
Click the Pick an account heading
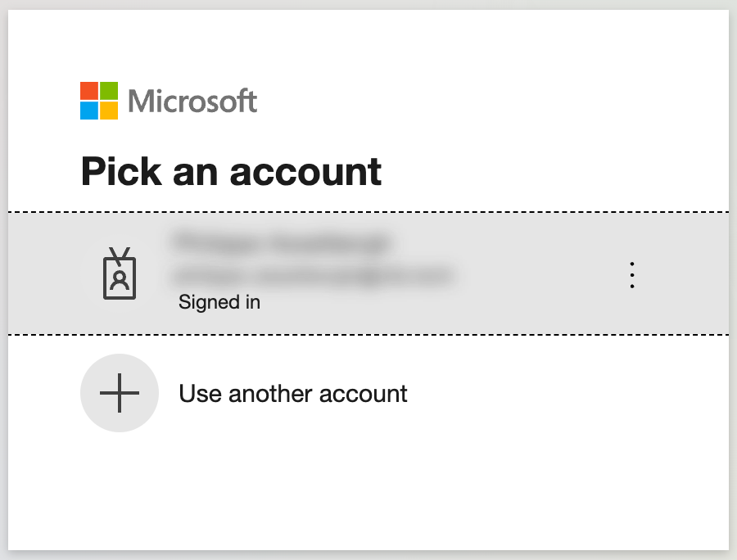[231, 171]
